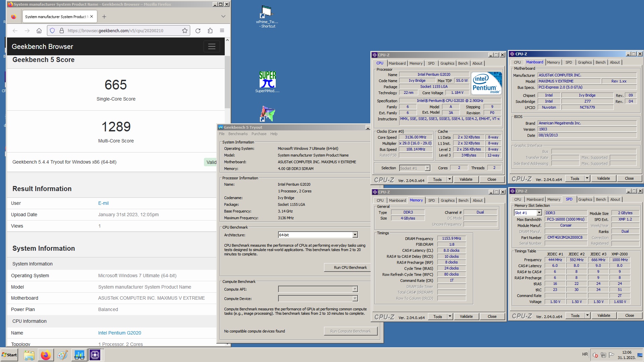Click the padlock site info icon

click(62, 31)
